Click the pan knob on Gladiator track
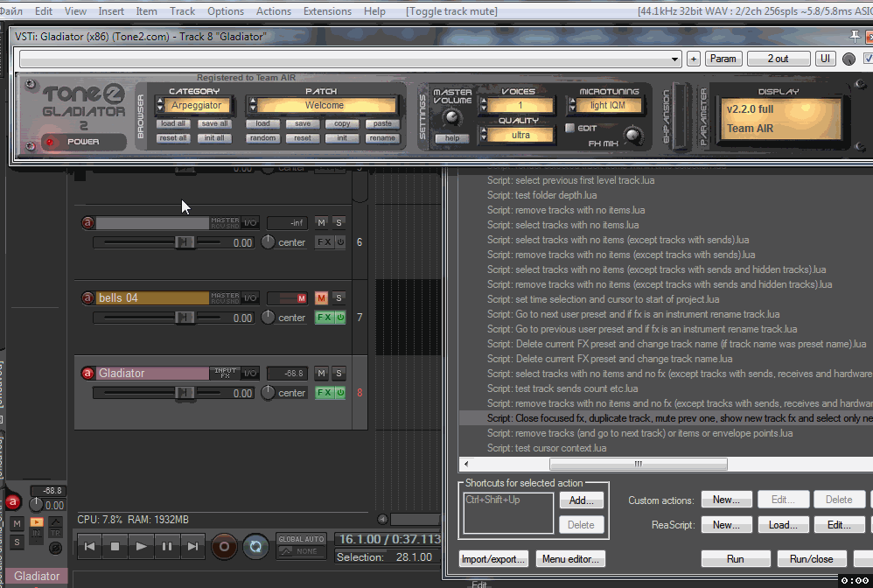 pyautogui.click(x=268, y=393)
